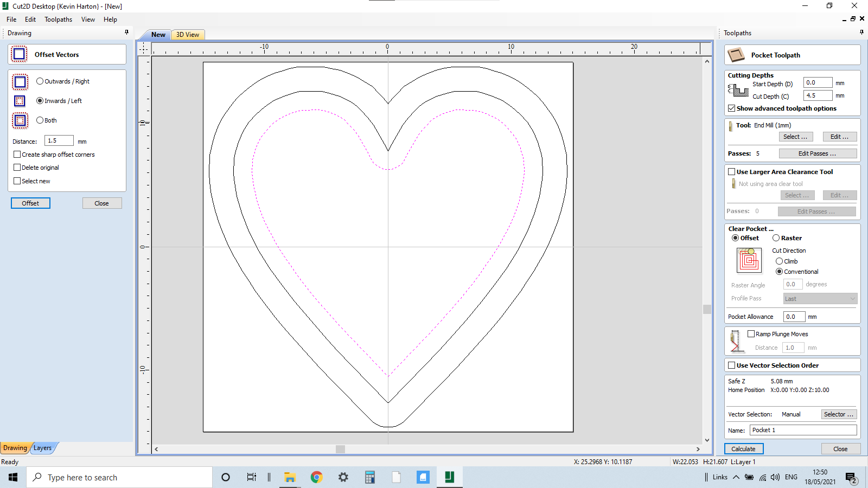Viewport: 868px width, 488px height.
Task: Click the Start Depth input field
Action: (x=818, y=82)
